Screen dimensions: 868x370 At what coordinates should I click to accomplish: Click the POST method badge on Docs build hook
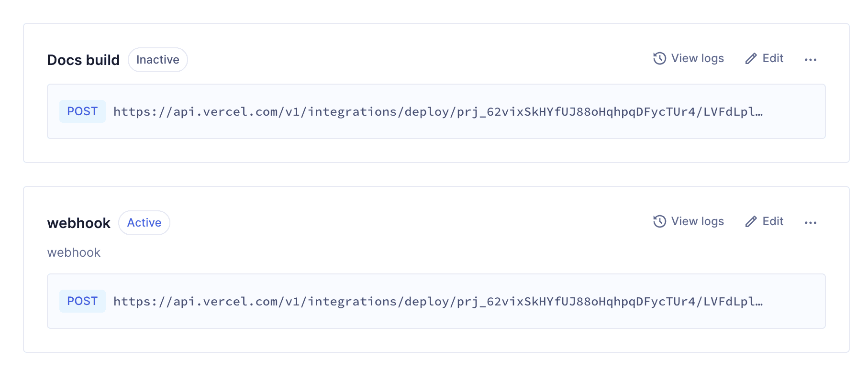point(82,111)
